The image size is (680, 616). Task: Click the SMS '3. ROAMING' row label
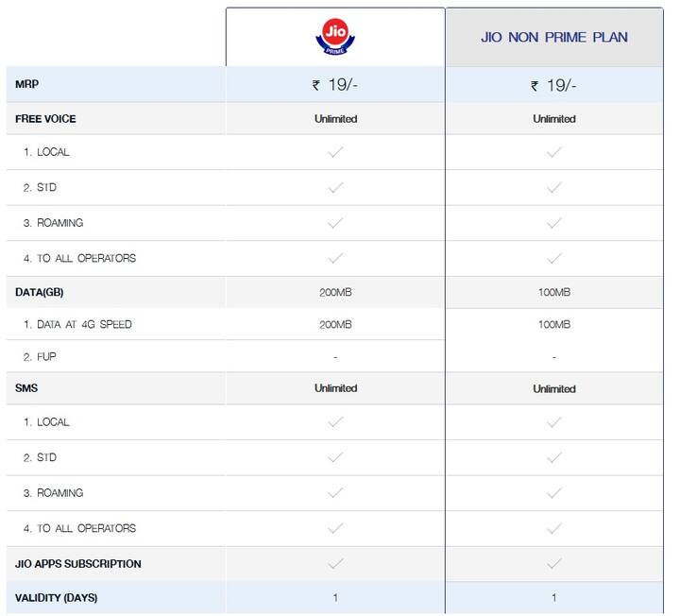tap(53, 493)
